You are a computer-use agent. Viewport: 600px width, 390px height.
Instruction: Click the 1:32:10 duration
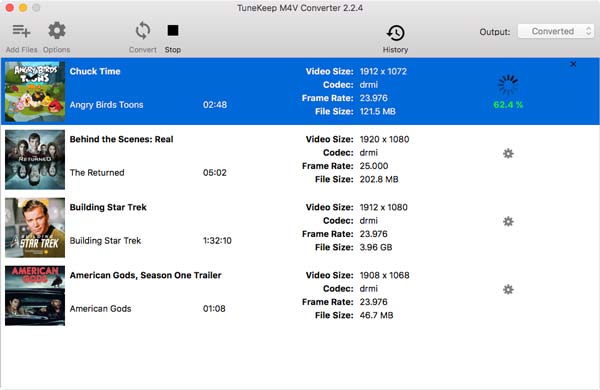[x=217, y=241]
